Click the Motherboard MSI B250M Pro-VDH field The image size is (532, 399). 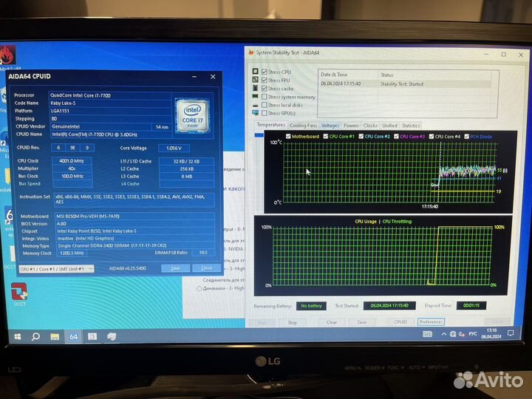point(134,216)
